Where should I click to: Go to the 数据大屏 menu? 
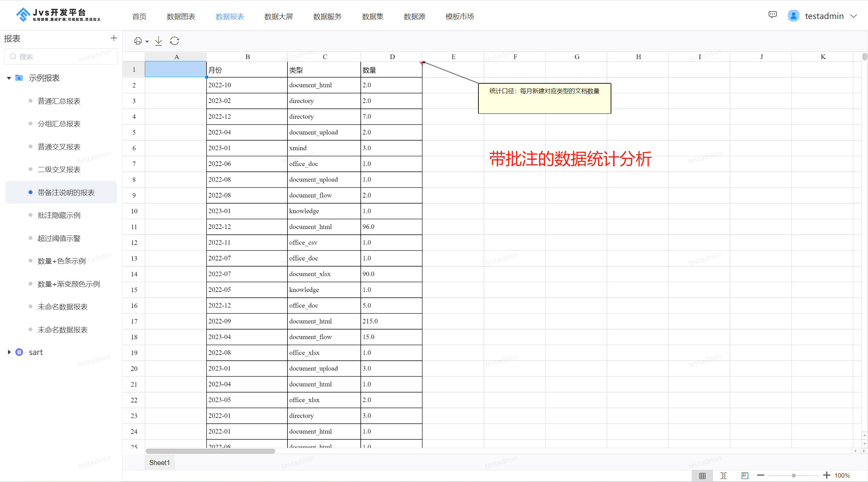pyautogui.click(x=279, y=17)
